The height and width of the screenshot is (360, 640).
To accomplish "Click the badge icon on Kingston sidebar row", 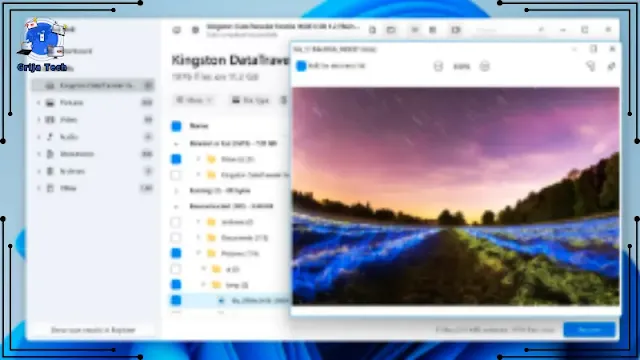I will point(148,85).
